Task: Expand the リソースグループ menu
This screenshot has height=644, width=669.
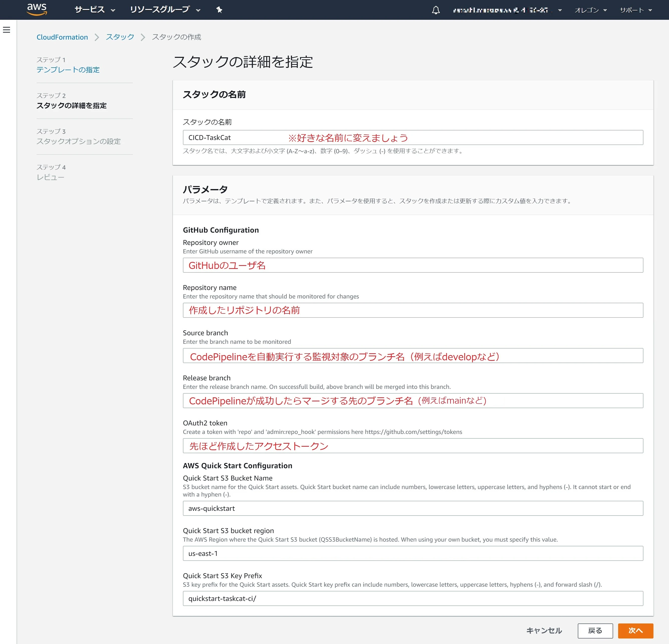Action: (165, 10)
